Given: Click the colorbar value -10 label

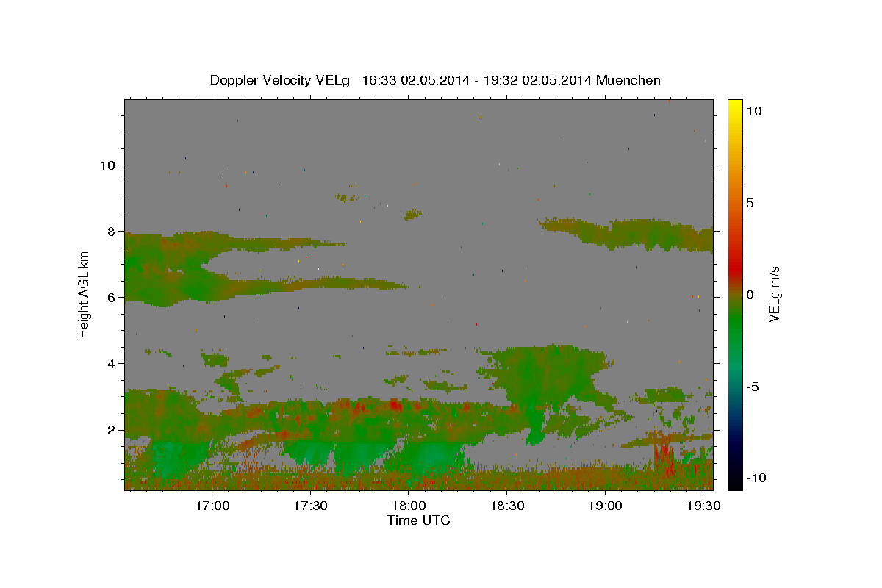Looking at the screenshot, I should pos(756,478).
